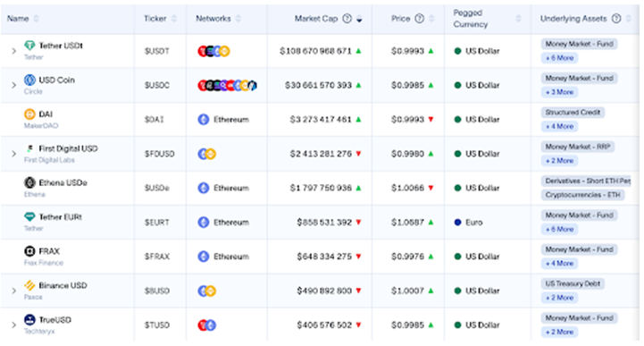This screenshot has width=644, height=346.
Task: Click the TrueUSD logo icon
Action: coord(29,319)
